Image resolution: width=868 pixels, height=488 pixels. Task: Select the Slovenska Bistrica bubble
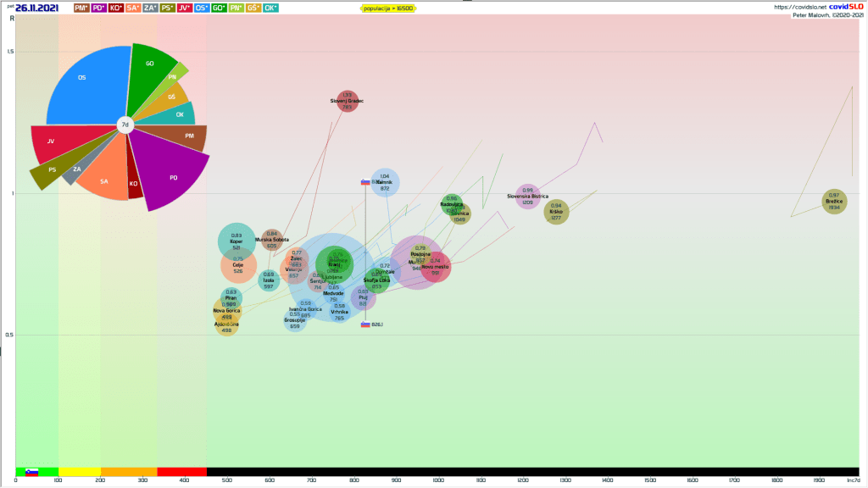click(x=527, y=197)
